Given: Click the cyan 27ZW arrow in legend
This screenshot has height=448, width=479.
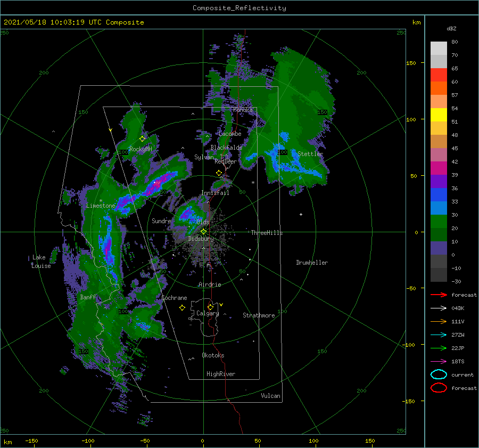Looking at the screenshot, I should tap(439, 335).
